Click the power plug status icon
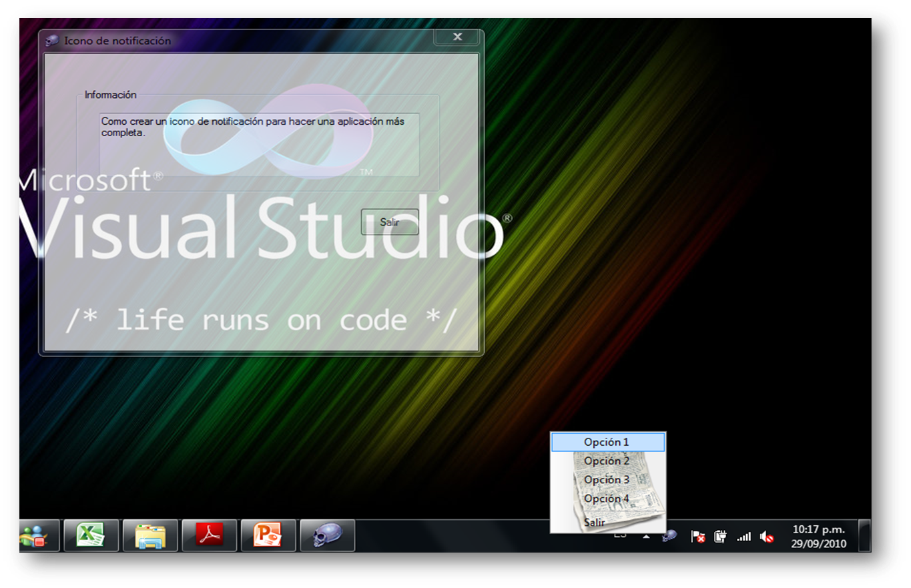Screen dimensions: 911x588 coord(719,535)
